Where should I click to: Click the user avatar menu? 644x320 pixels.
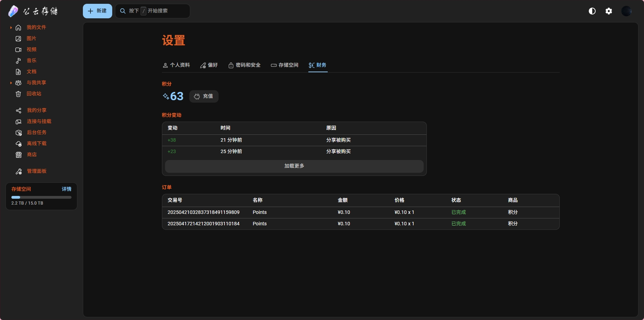626,11
